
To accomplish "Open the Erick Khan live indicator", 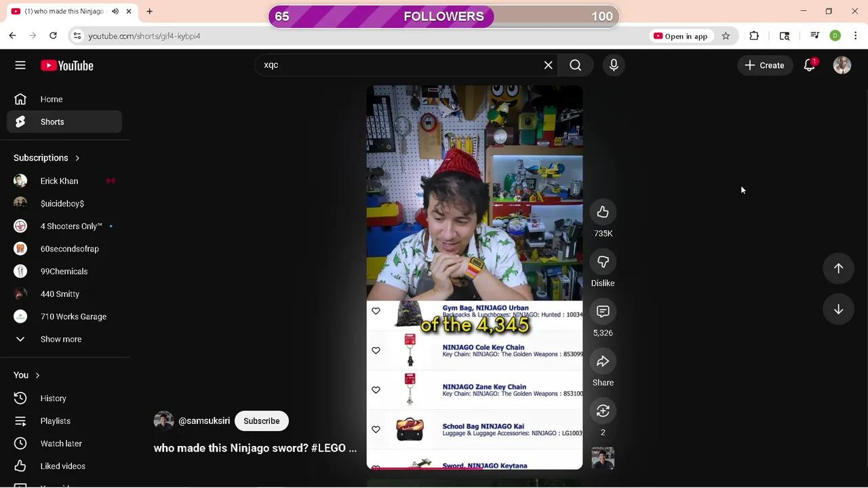I will 111,181.
